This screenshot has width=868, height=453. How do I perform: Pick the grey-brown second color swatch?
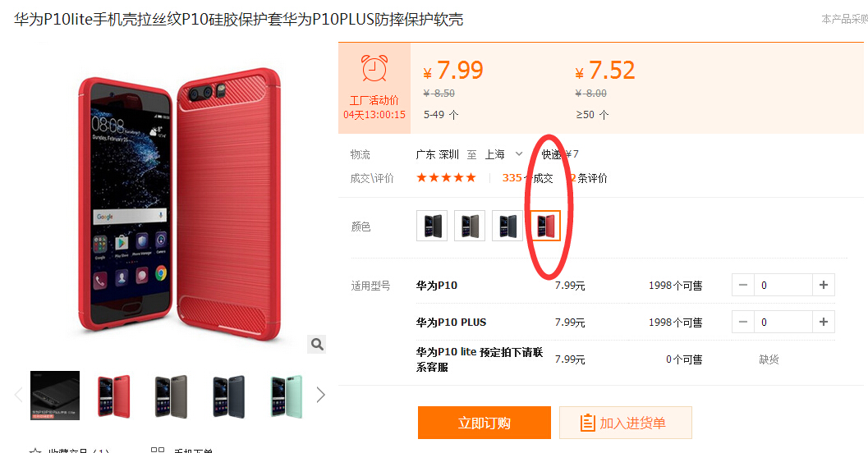[x=470, y=226]
